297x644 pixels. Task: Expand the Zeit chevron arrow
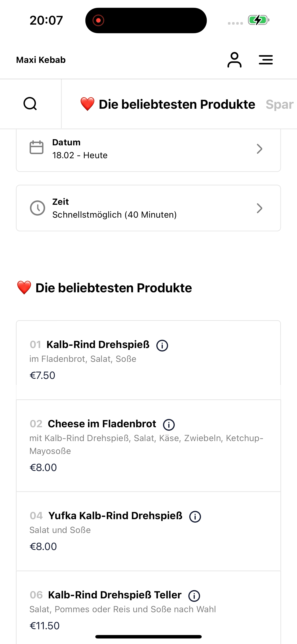[x=259, y=208]
